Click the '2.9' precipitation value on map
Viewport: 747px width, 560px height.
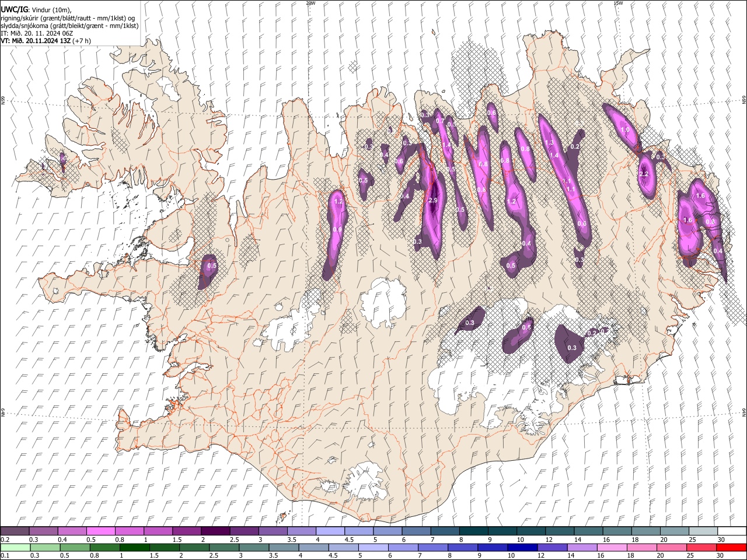click(x=433, y=200)
